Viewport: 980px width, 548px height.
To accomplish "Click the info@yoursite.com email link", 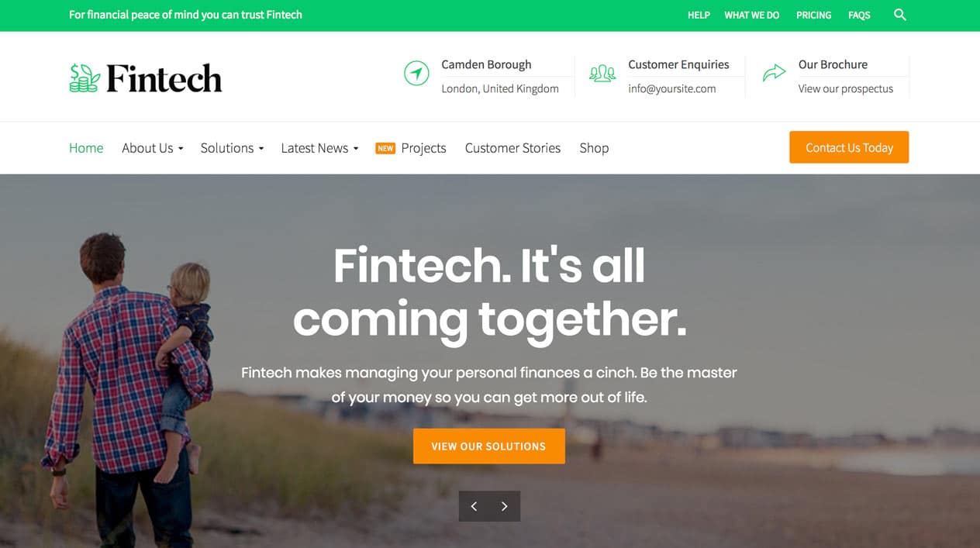I will (x=671, y=88).
